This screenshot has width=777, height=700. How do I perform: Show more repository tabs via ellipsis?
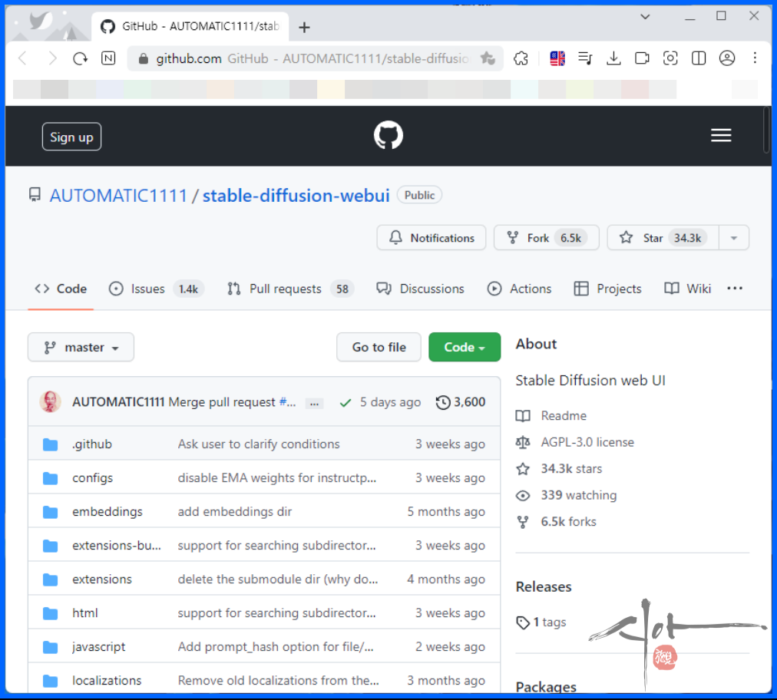(x=734, y=289)
